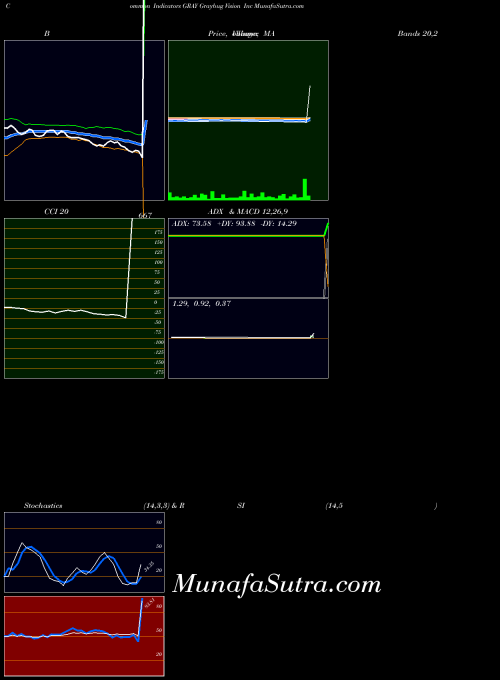Click the '80' label in Stochastics chart
The width and height of the screenshot is (500, 680).
(159, 523)
